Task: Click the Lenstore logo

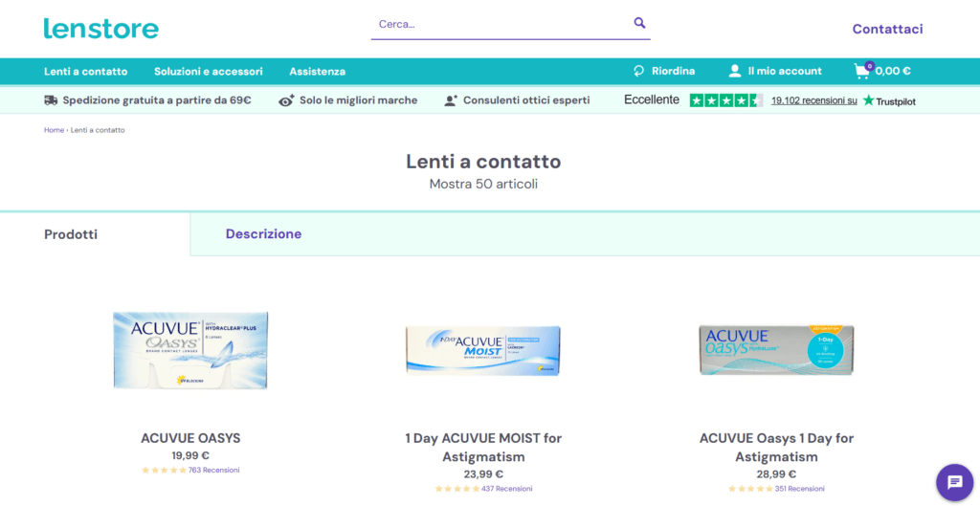Action: tap(101, 29)
